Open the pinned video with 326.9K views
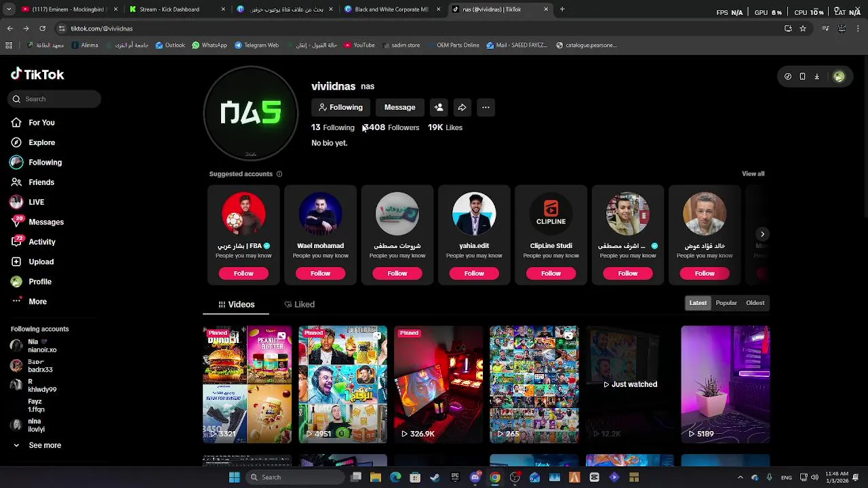This screenshot has width=868, height=488. 439,384
